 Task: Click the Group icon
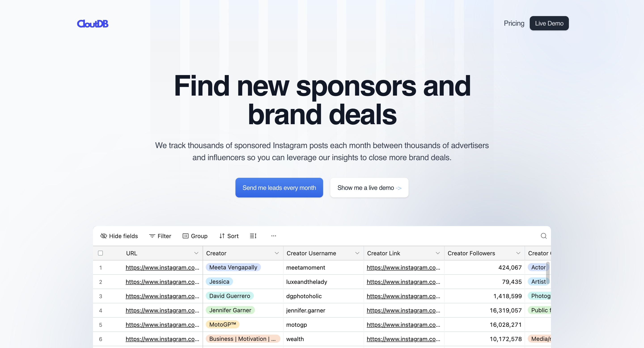point(185,236)
